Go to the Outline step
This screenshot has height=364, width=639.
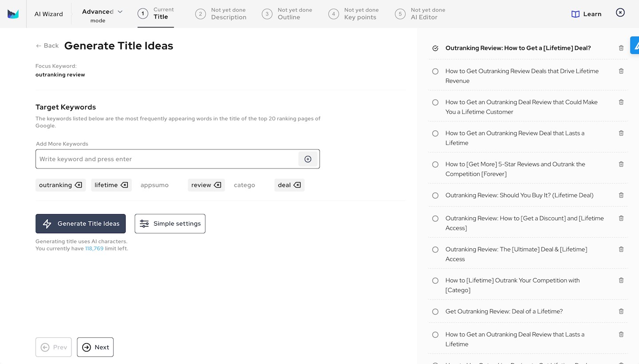point(287,14)
